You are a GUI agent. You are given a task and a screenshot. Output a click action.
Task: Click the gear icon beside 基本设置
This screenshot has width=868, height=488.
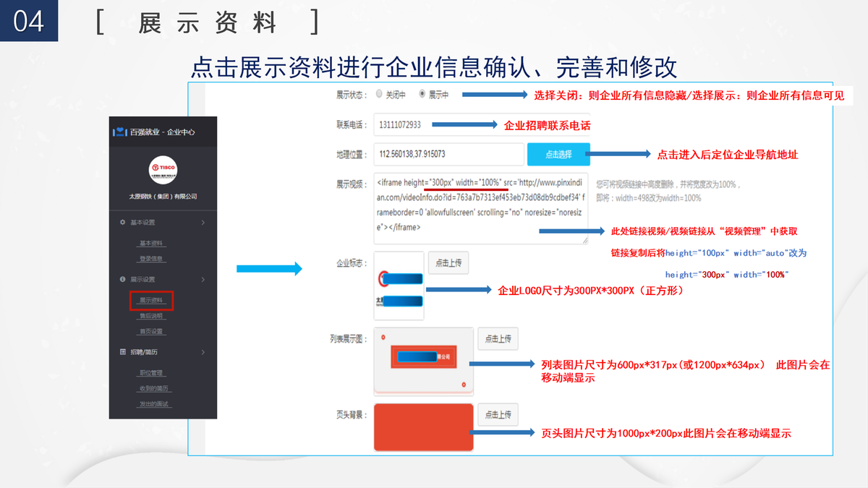[x=122, y=222]
